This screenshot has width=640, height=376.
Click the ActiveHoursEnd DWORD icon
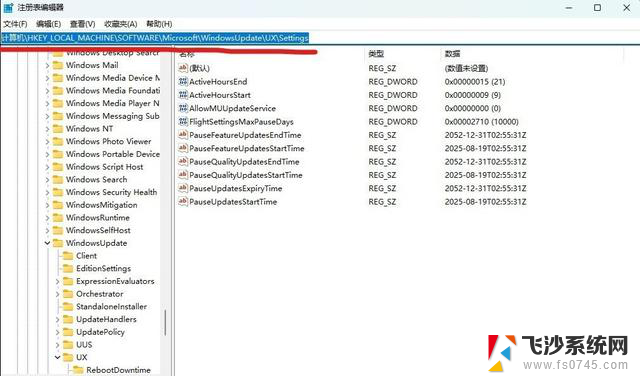point(183,81)
